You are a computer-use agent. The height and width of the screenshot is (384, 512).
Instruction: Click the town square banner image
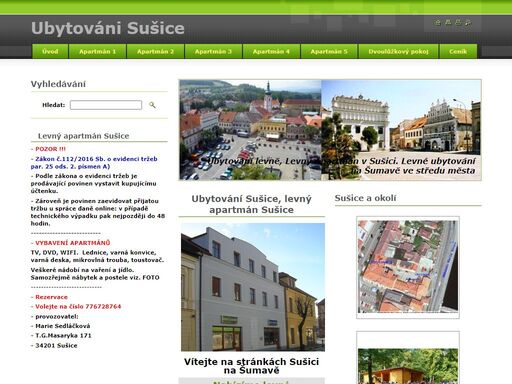330,130
